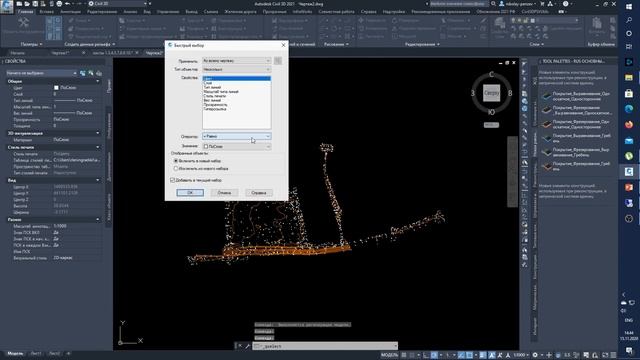This screenshot has width=640, height=360.
Task: Open "Оператор" dropdown showing = Равно
Action: click(236, 136)
